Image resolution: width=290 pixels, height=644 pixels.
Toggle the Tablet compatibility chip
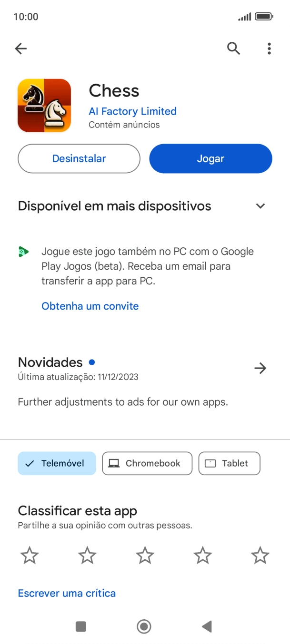pyautogui.click(x=229, y=463)
